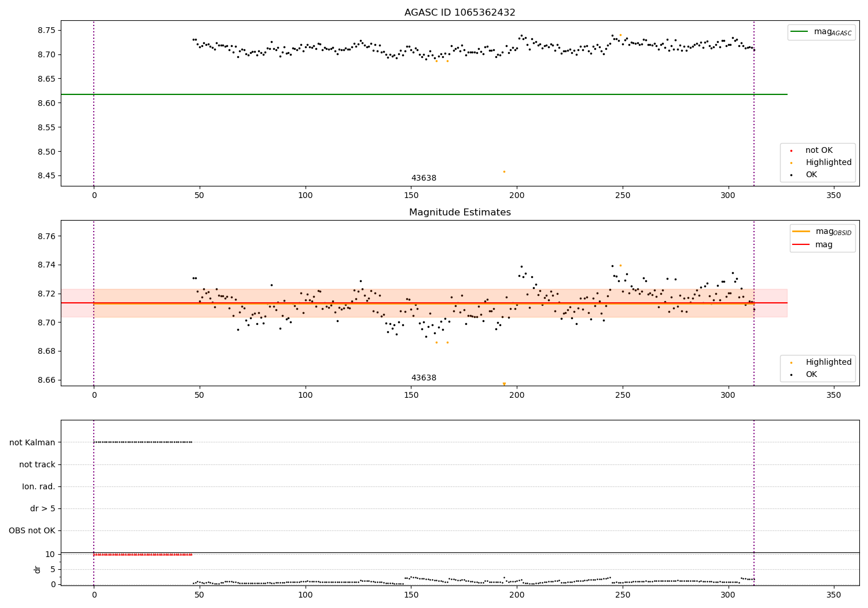
Task: Click the 200 x-tick of the top plot
Action: coord(517,196)
